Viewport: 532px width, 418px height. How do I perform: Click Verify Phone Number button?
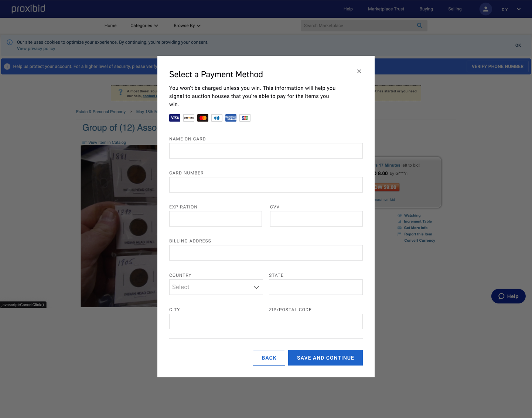tap(497, 67)
